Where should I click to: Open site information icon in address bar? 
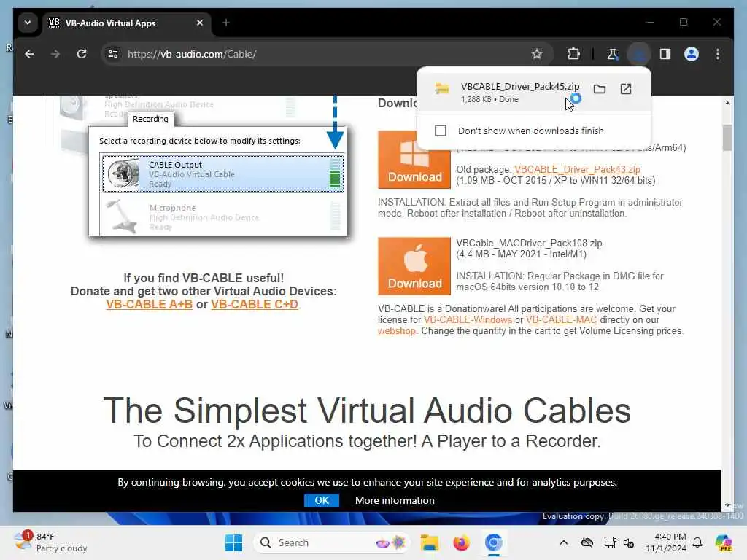[113, 54]
